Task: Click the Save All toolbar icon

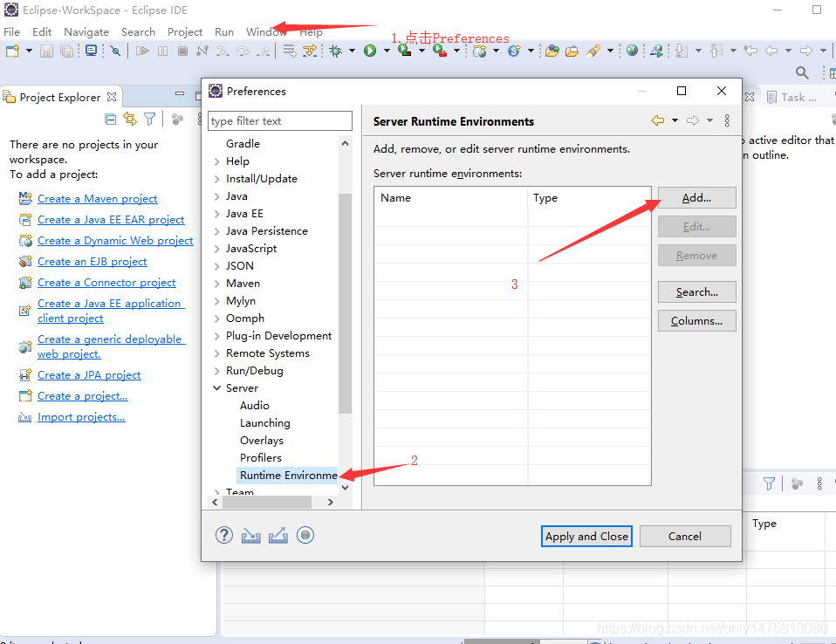Action: (x=66, y=51)
